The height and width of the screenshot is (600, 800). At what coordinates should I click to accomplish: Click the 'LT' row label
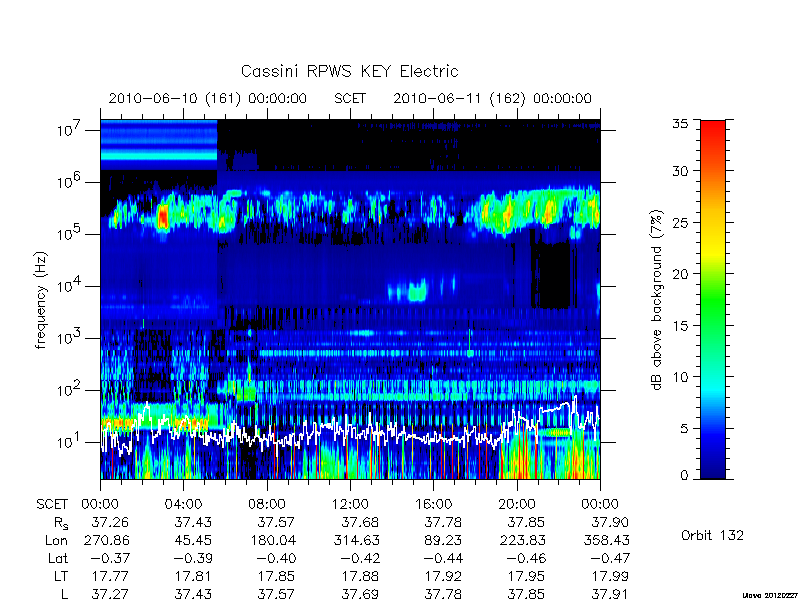tap(61, 576)
